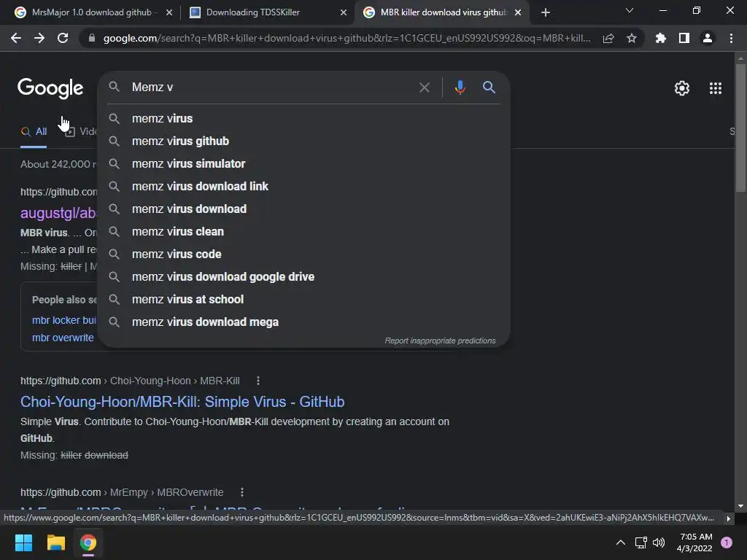Choose suggestion 'memz virus'

pos(304,119)
